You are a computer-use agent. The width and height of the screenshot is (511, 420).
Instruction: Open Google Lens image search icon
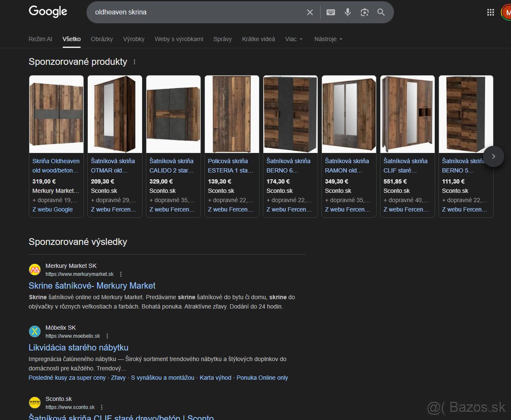pyautogui.click(x=364, y=12)
